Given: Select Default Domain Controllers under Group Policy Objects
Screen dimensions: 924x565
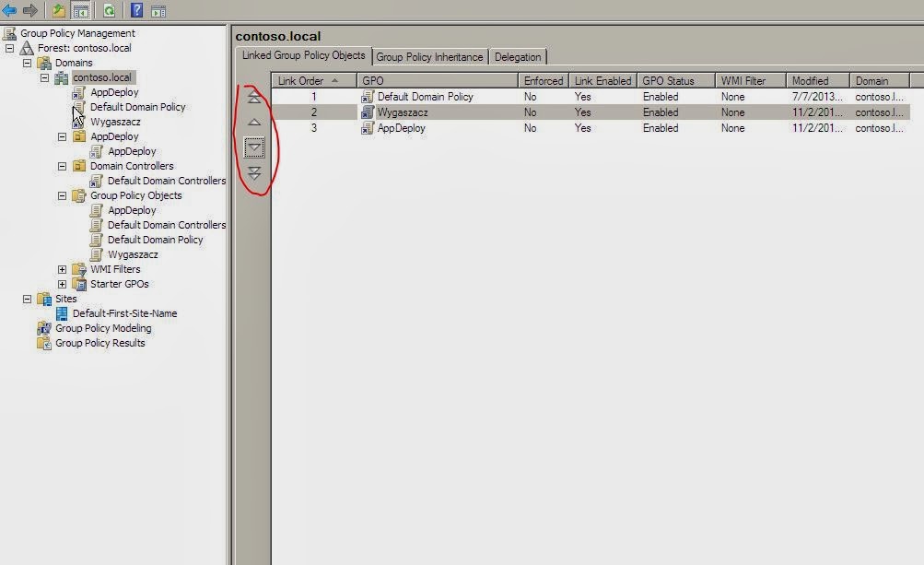Looking at the screenshot, I should pyautogui.click(x=167, y=225).
